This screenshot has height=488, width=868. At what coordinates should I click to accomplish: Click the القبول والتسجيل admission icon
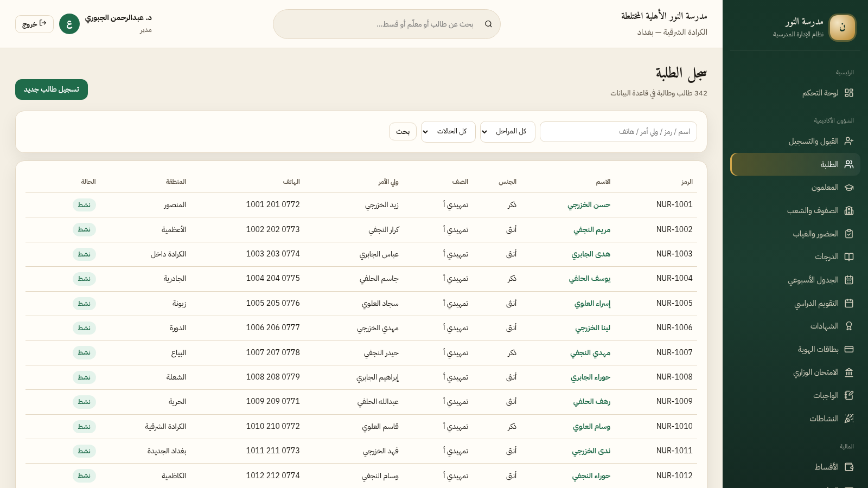pos(849,141)
